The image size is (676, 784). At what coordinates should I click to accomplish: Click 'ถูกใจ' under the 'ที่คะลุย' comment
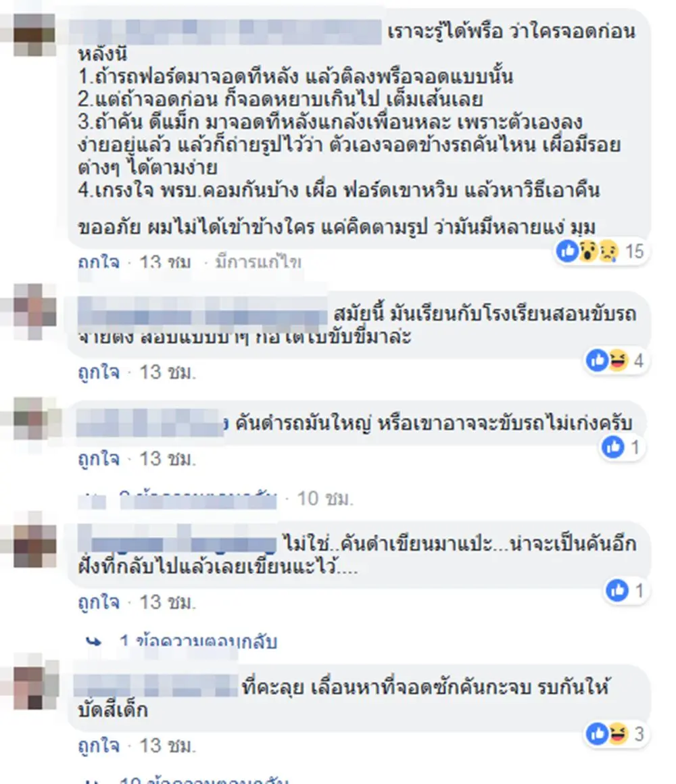pyautogui.click(x=99, y=745)
